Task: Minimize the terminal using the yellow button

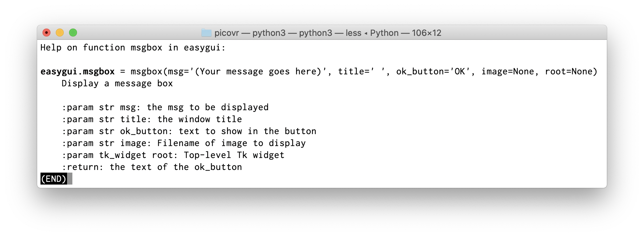Action: coord(60,33)
